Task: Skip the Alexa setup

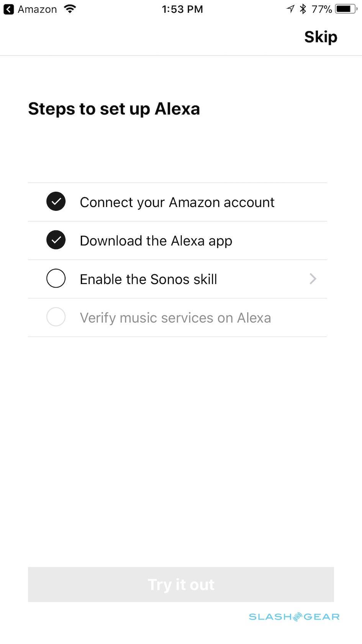Action: 321,37
